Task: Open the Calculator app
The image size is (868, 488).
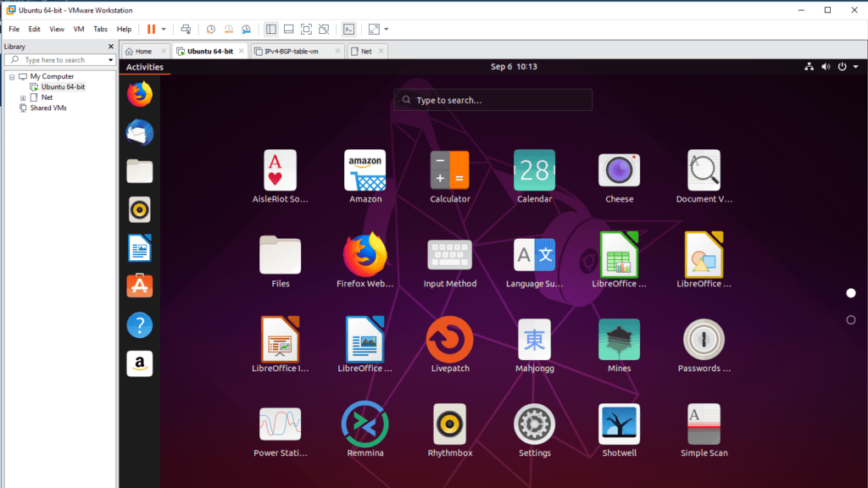Action: [x=449, y=169]
